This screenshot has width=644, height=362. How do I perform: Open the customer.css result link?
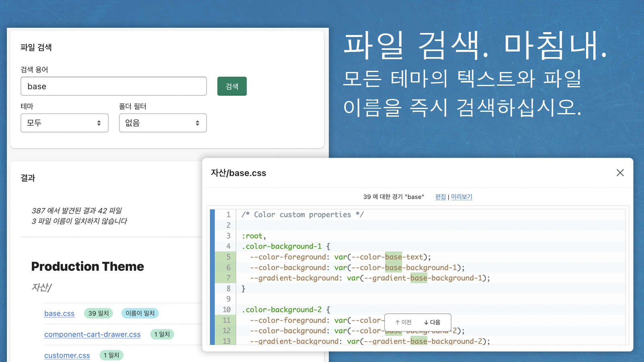pos(67,356)
